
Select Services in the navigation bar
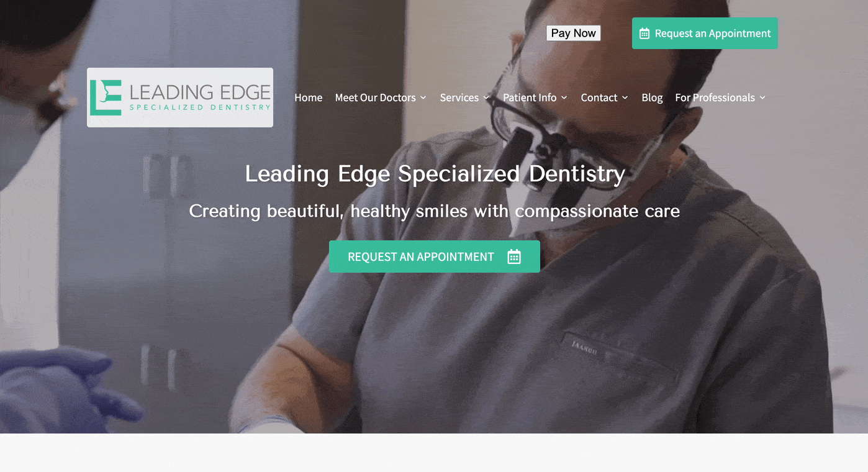tap(459, 98)
